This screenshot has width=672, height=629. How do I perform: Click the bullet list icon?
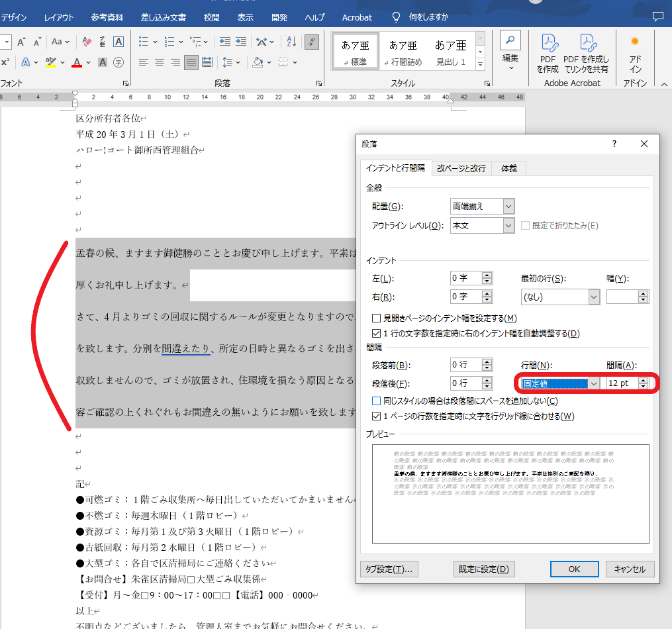pos(144,42)
